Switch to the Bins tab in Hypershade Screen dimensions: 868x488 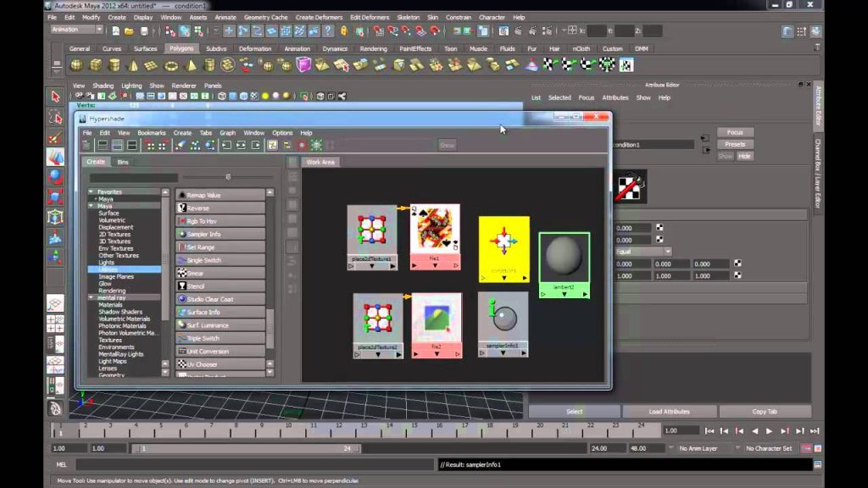coord(123,162)
